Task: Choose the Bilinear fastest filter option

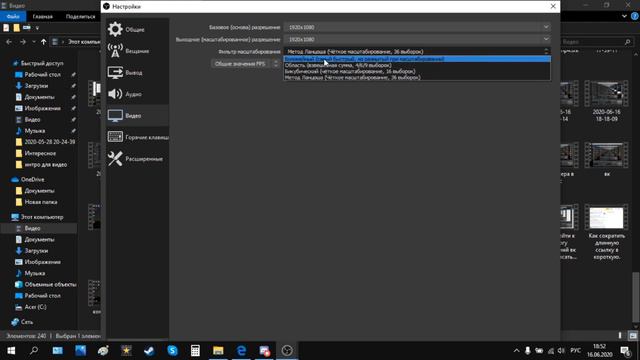Action: click(417, 59)
